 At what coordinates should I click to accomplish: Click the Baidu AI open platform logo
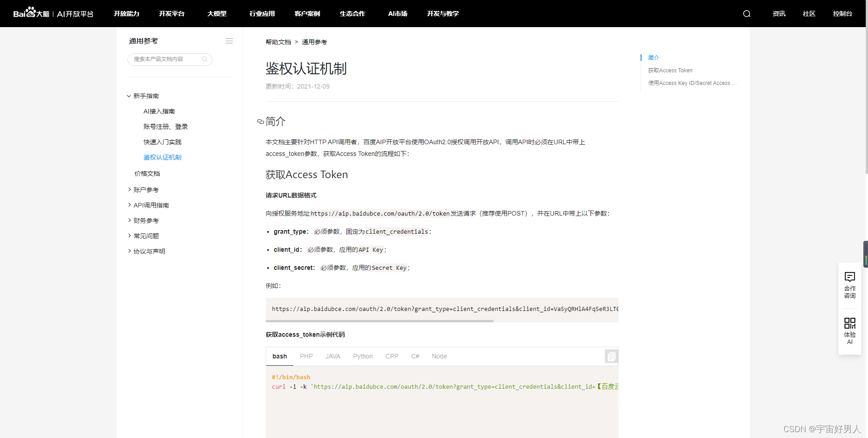pyautogui.click(x=53, y=13)
